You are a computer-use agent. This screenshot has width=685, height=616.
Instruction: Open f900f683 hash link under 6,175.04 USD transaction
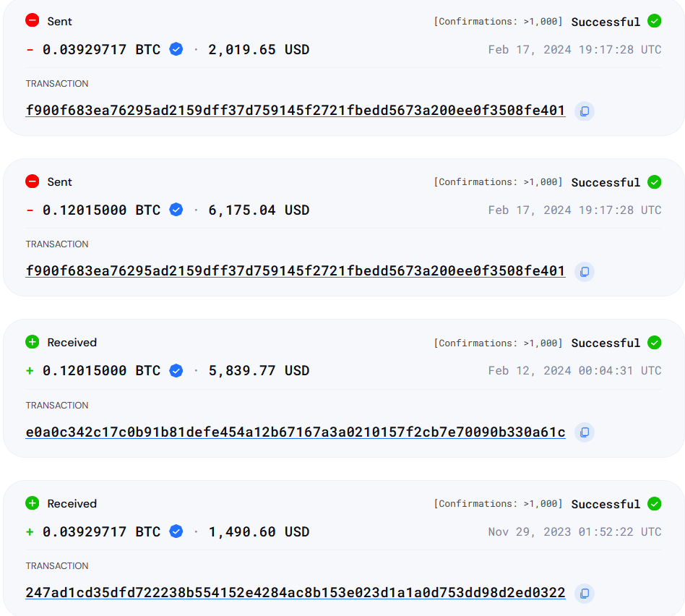[x=295, y=272]
